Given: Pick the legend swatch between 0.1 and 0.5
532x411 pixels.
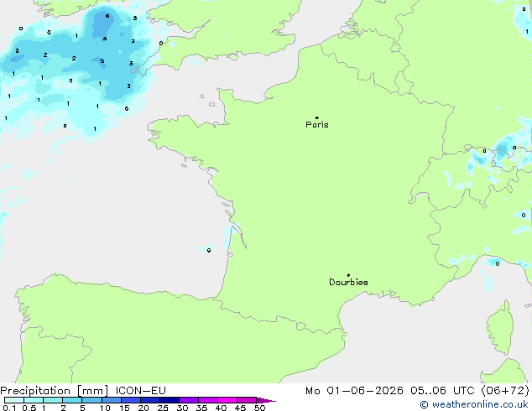Looking at the screenshot, I should point(14,400).
